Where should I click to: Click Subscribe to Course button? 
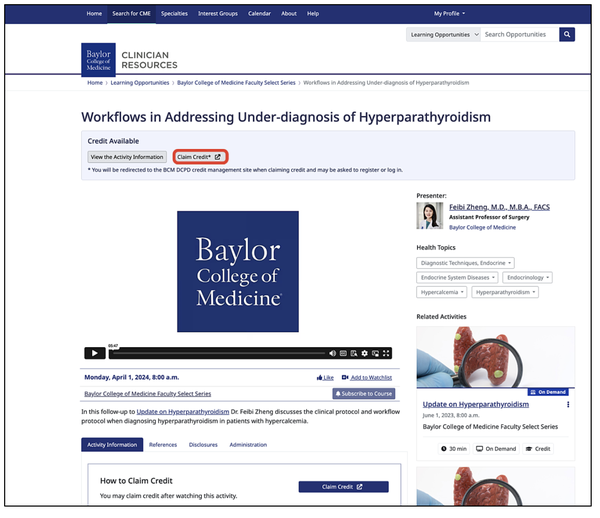click(x=364, y=394)
